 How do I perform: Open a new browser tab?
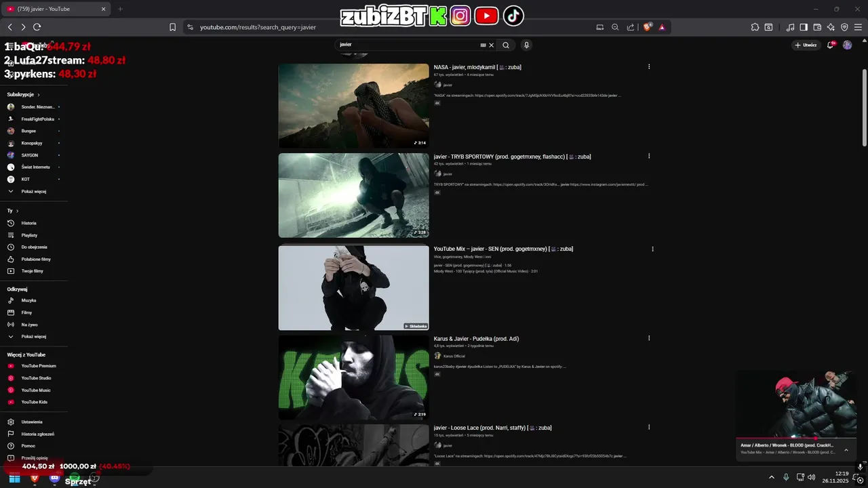(120, 9)
